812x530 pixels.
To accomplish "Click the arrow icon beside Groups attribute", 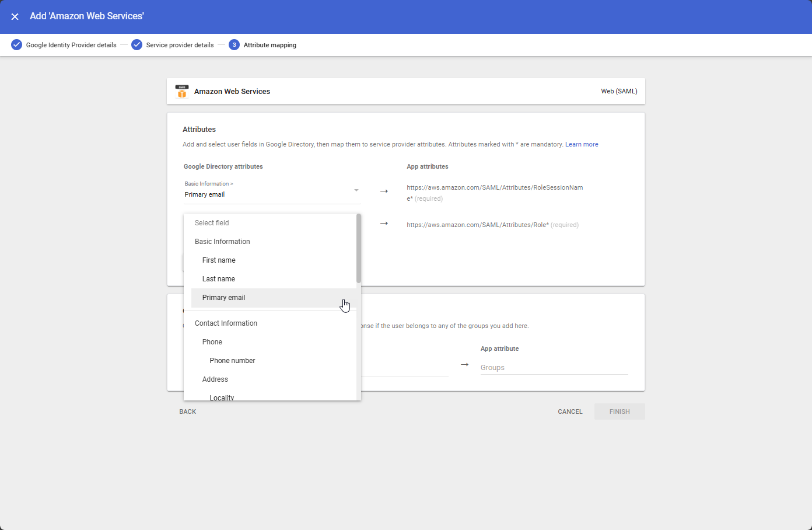I will tap(464, 364).
